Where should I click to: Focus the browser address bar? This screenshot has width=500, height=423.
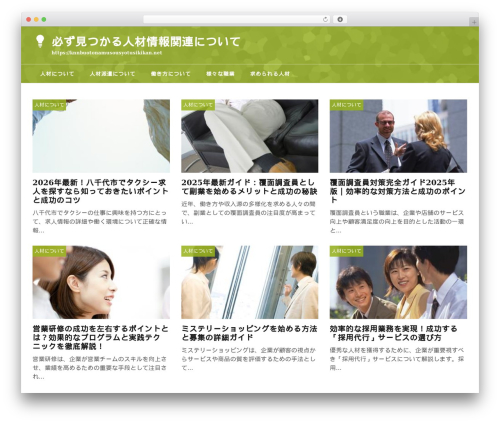(x=237, y=19)
